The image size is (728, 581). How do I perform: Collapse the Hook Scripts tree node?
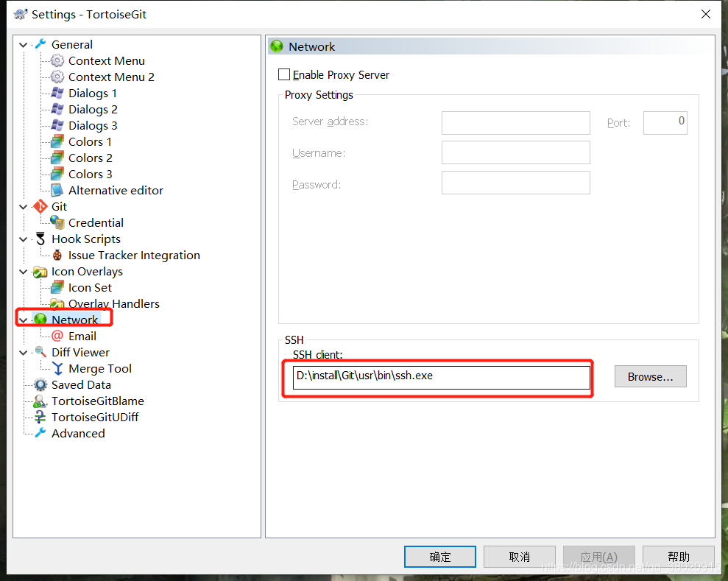pyautogui.click(x=24, y=239)
